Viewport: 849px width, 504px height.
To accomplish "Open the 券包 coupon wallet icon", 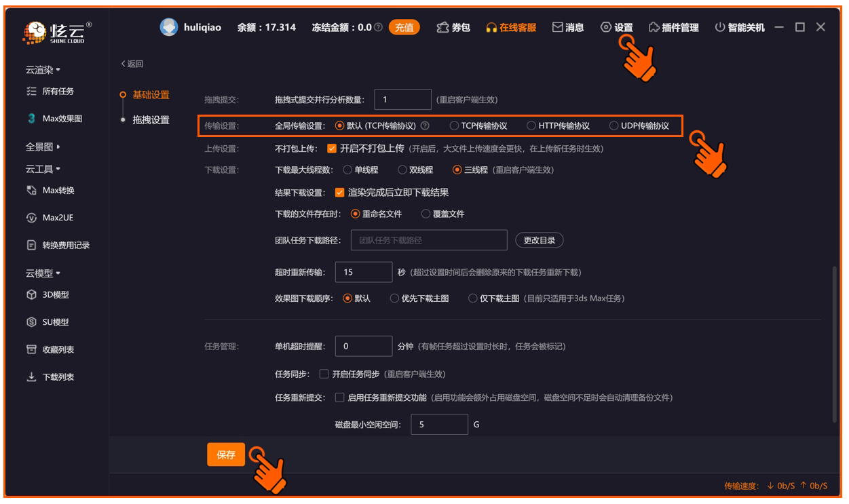I will tap(442, 27).
